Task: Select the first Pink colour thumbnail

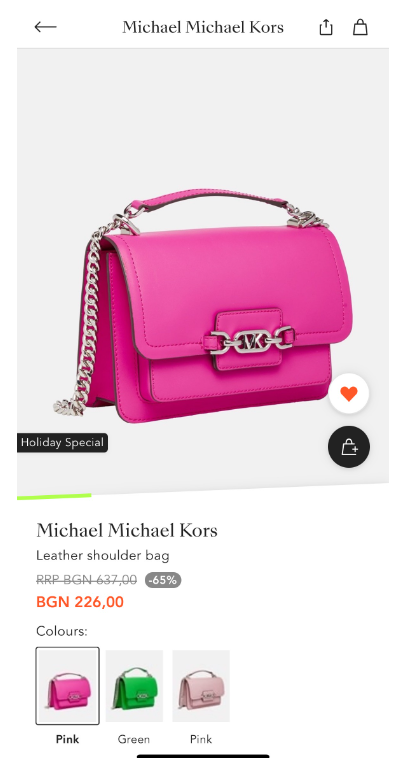Action: (x=68, y=685)
